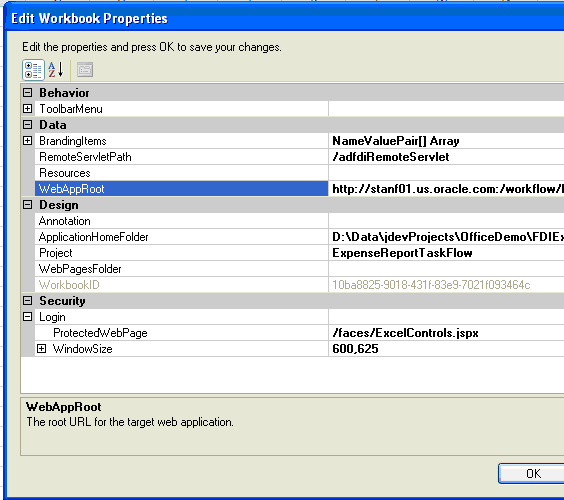Collapse the Security category

[x=27, y=301]
